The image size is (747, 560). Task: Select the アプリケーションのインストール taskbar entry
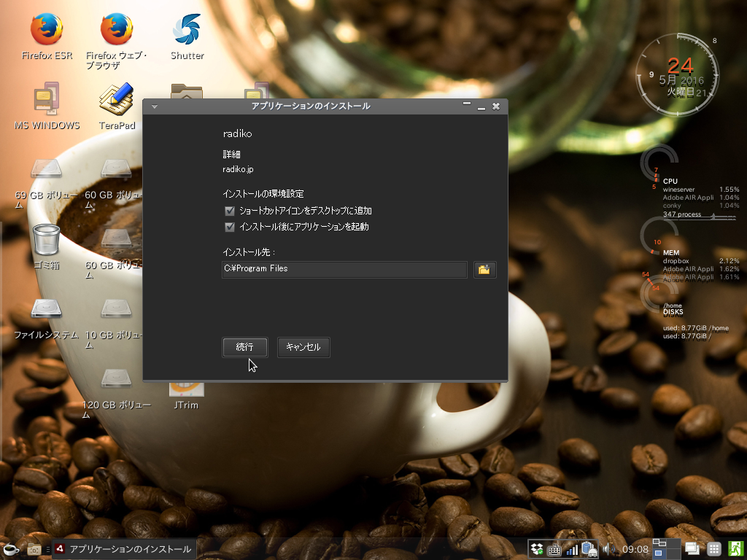pyautogui.click(x=124, y=548)
